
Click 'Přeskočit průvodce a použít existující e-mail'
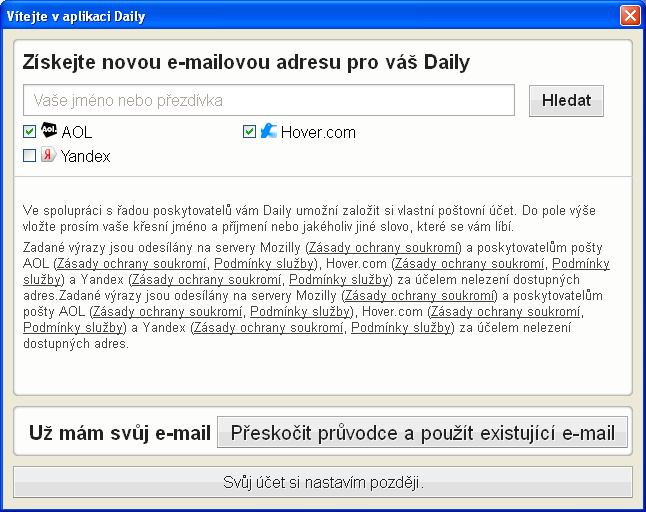click(x=422, y=433)
